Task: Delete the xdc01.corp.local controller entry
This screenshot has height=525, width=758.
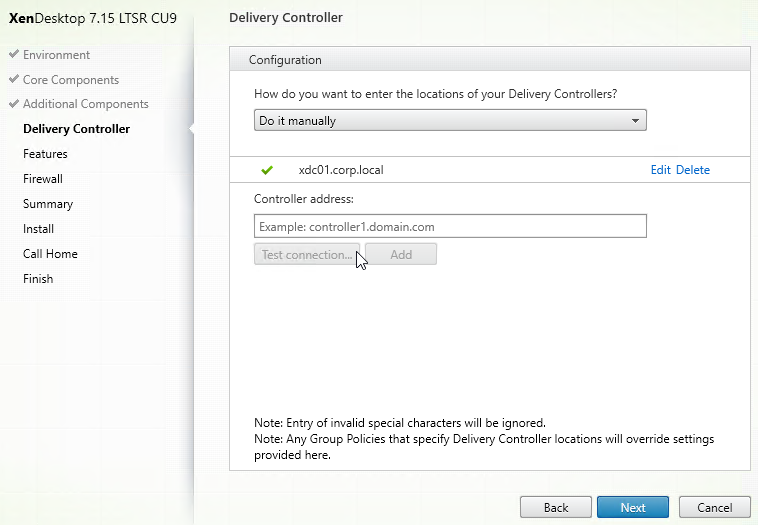Action: pyautogui.click(x=693, y=170)
